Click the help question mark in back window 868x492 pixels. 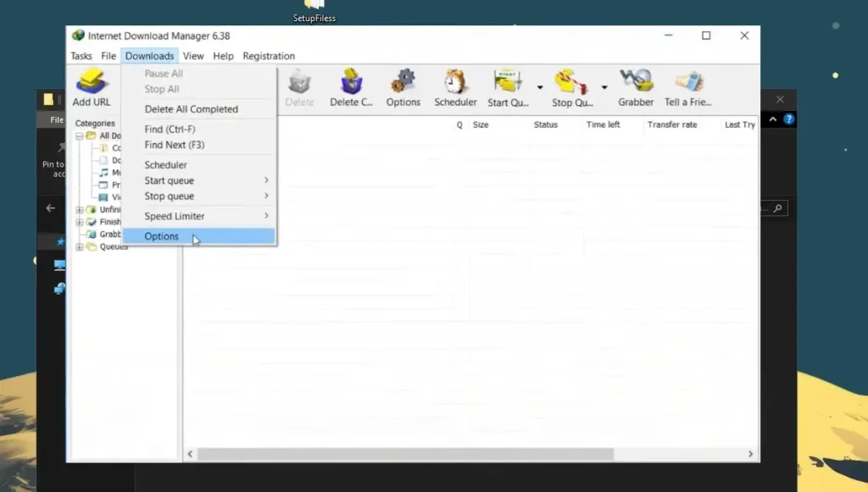789,119
